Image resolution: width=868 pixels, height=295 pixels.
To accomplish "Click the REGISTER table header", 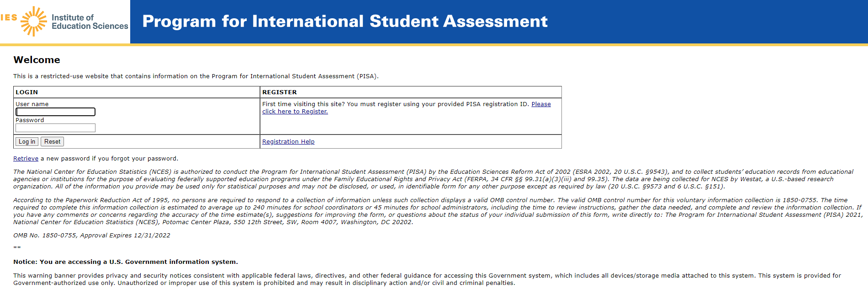I will 280,92.
